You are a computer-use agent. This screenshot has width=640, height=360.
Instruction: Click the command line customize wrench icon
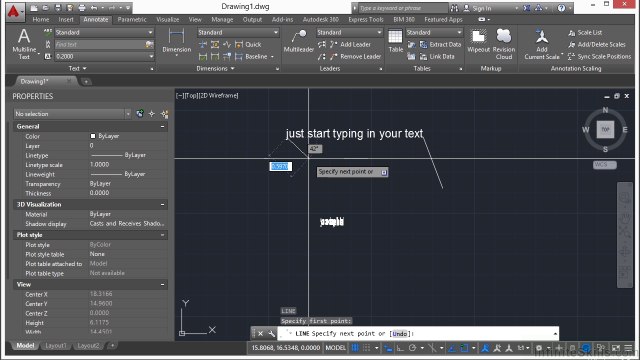271,333
